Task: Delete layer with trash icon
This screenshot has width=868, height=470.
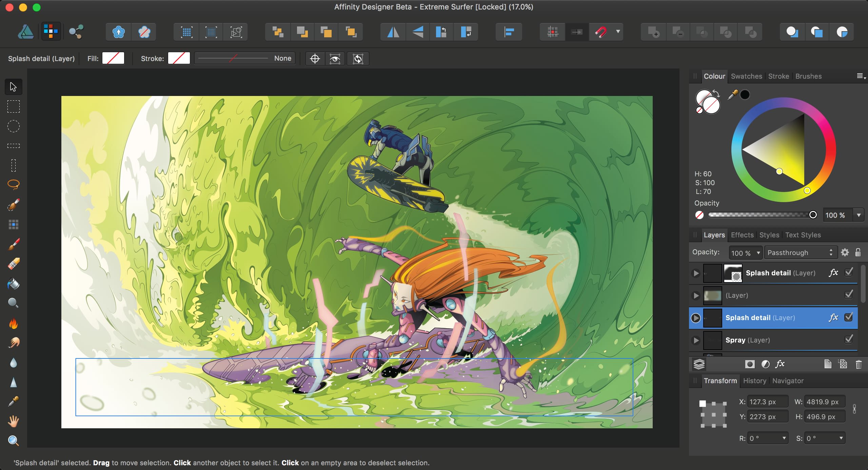Action: click(859, 365)
